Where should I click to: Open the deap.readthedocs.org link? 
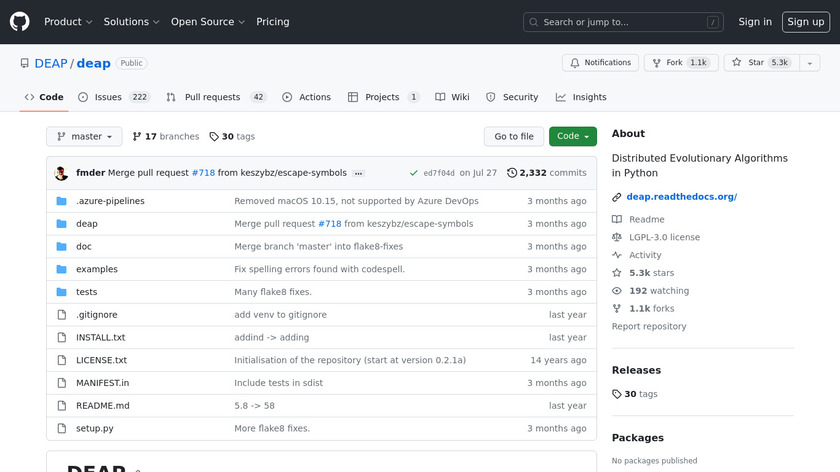(x=681, y=197)
